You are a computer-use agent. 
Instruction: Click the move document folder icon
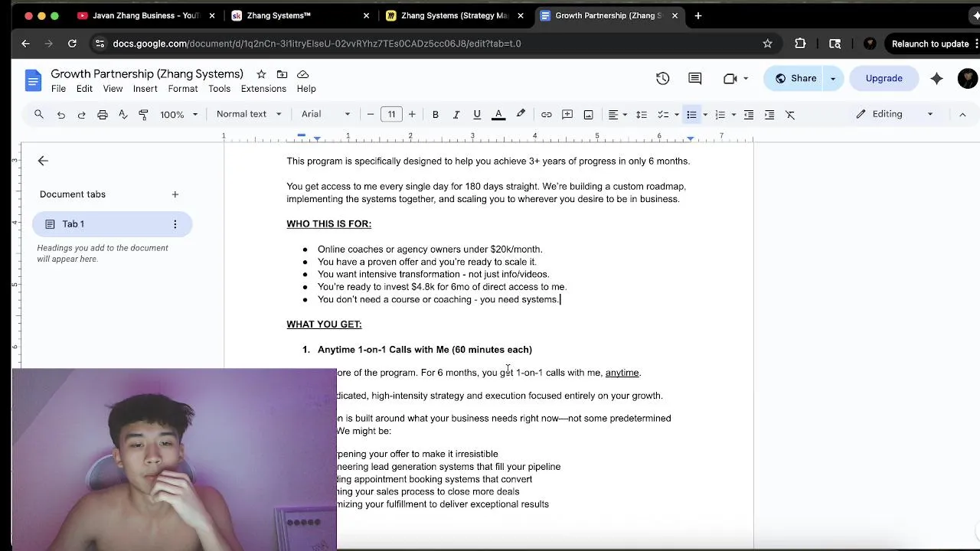282,74
